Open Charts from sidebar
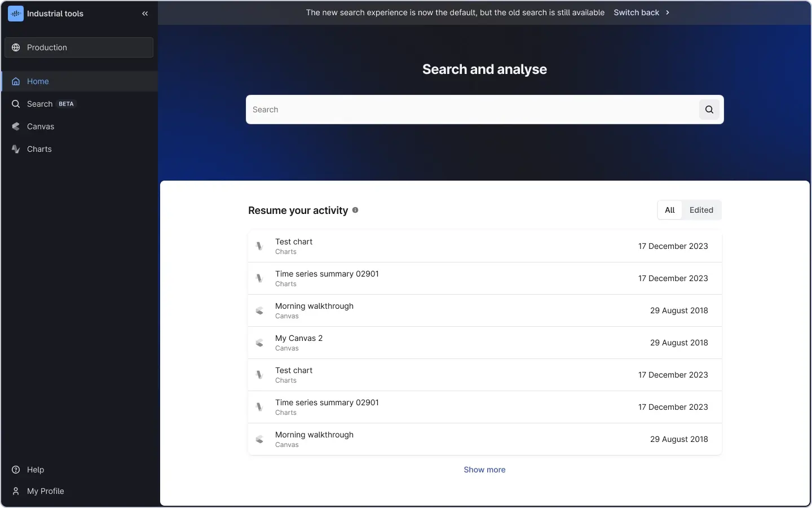This screenshot has height=508, width=812. [x=80, y=149]
